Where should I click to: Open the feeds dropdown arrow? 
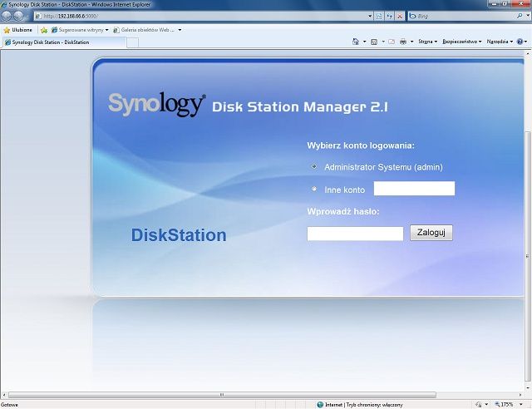pyautogui.click(x=383, y=42)
